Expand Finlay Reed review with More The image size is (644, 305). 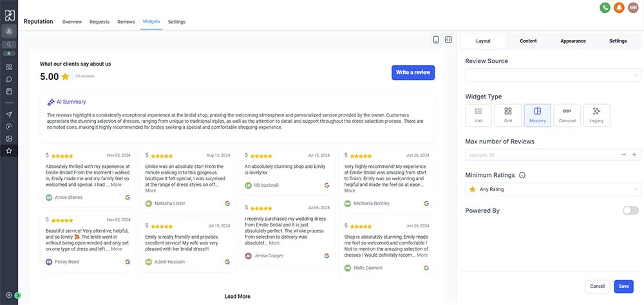pyautogui.click(x=116, y=249)
